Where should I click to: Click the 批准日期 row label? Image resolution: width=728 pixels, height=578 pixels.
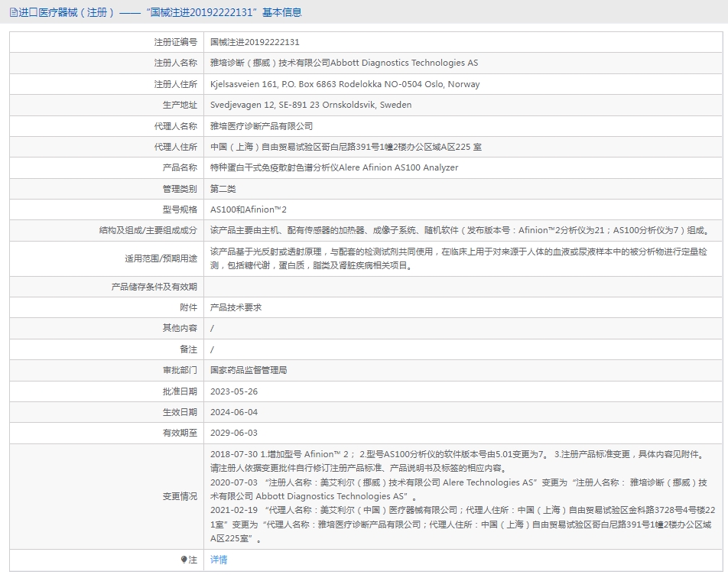click(180, 392)
